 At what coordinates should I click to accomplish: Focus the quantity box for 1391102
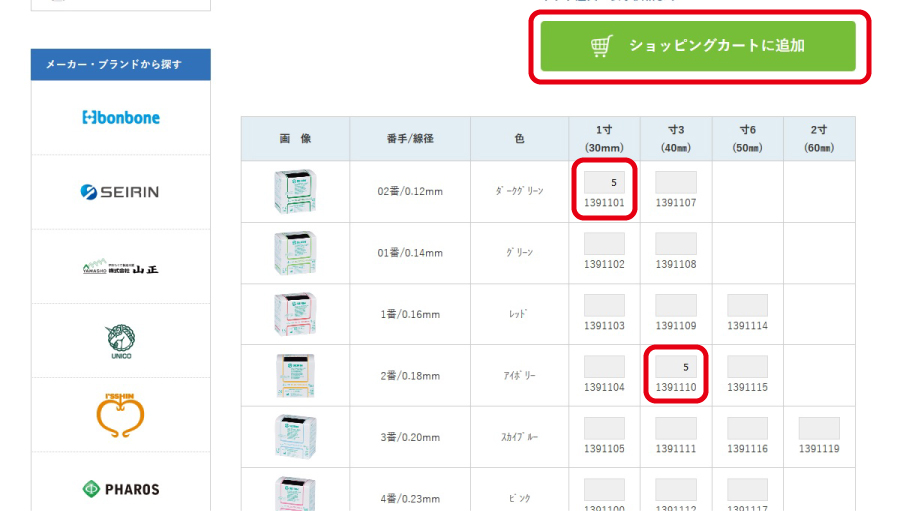[604, 244]
